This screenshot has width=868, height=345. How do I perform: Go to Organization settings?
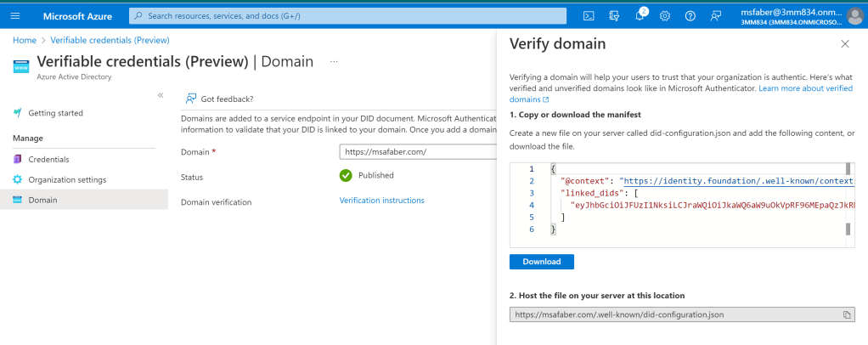[x=67, y=179]
